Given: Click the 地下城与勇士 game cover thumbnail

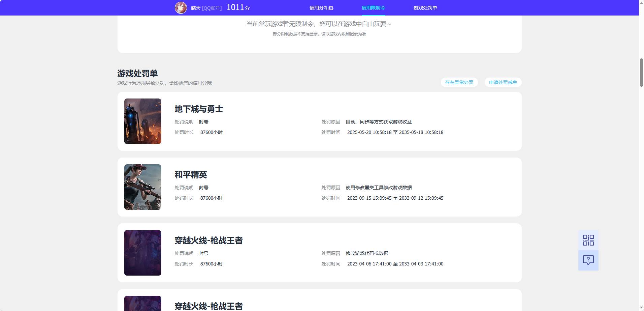Looking at the screenshot, I should pos(143,121).
